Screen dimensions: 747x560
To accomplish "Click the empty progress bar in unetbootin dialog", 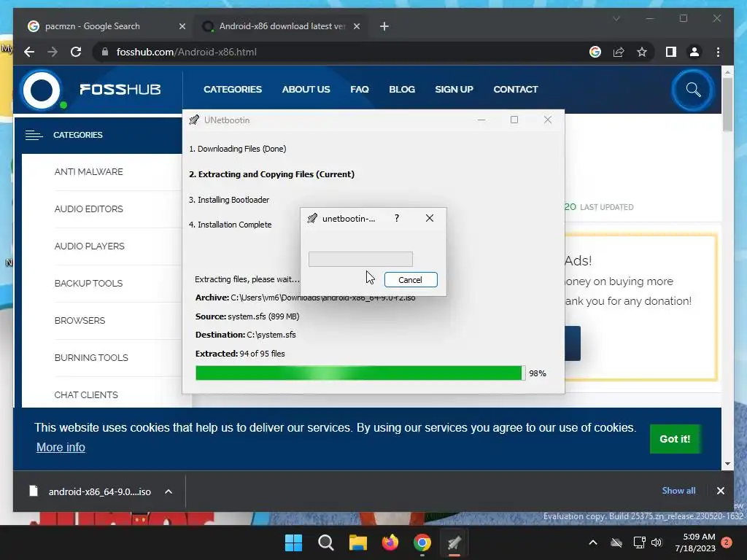I will coord(360,259).
